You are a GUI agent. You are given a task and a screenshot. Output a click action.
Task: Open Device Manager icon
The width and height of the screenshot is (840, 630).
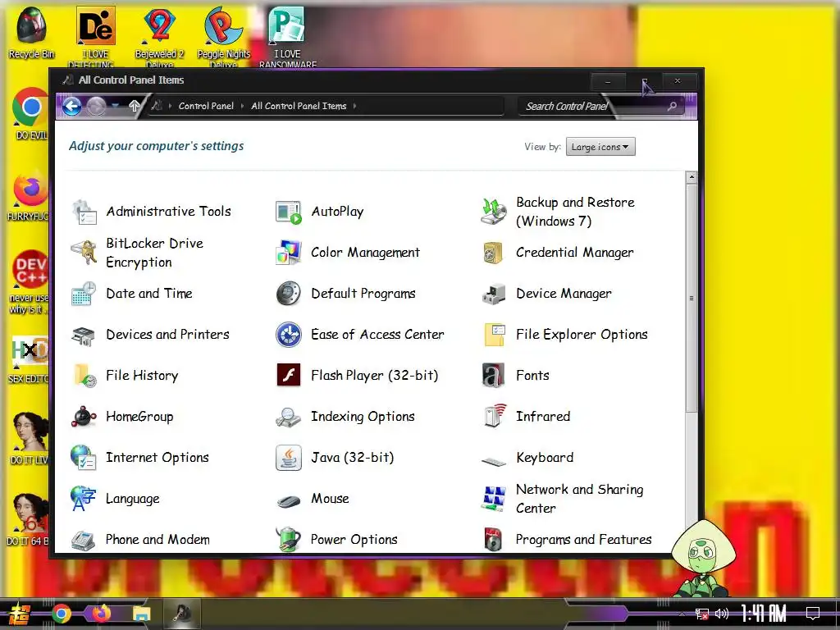coord(493,294)
